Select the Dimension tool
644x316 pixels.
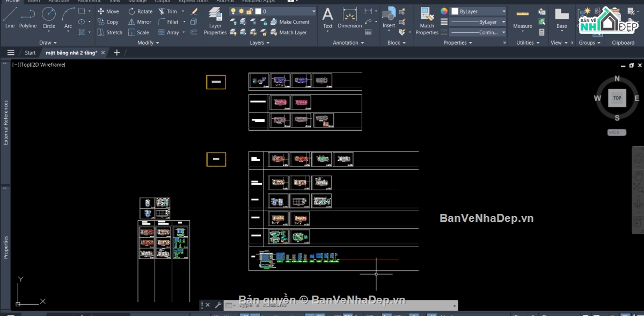click(350, 18)
